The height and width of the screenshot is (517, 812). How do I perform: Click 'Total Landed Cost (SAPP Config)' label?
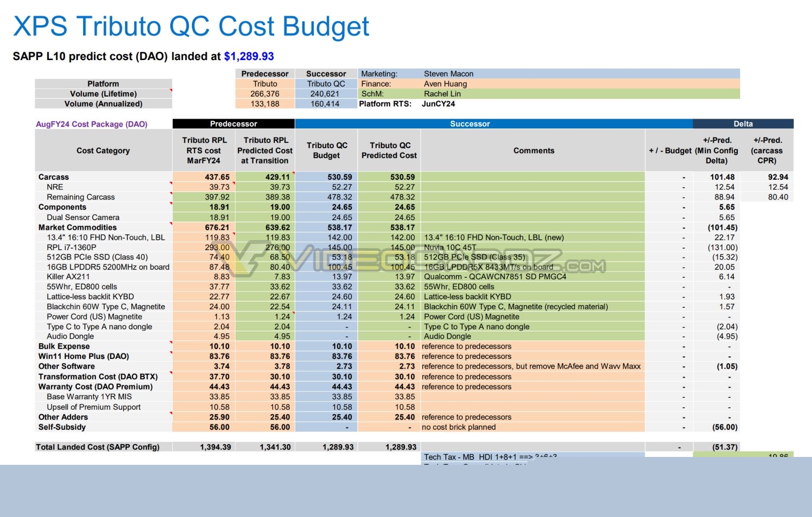coord(97,447)
